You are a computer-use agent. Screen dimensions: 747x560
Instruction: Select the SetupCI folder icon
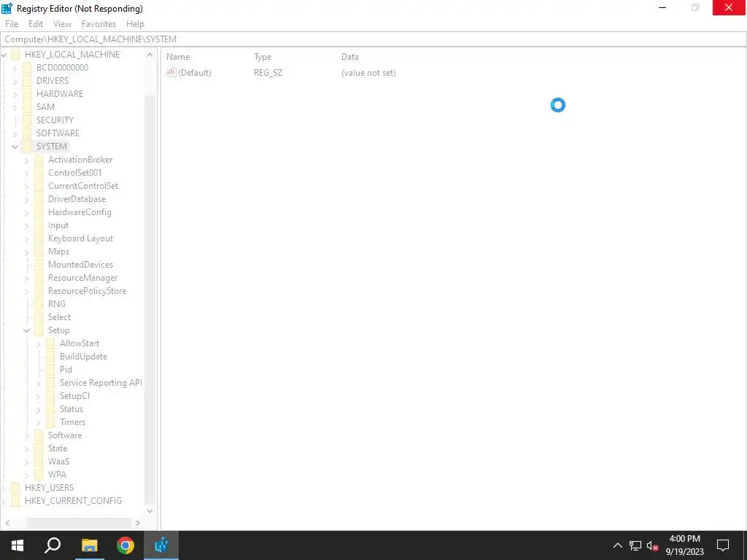(50, 396)
